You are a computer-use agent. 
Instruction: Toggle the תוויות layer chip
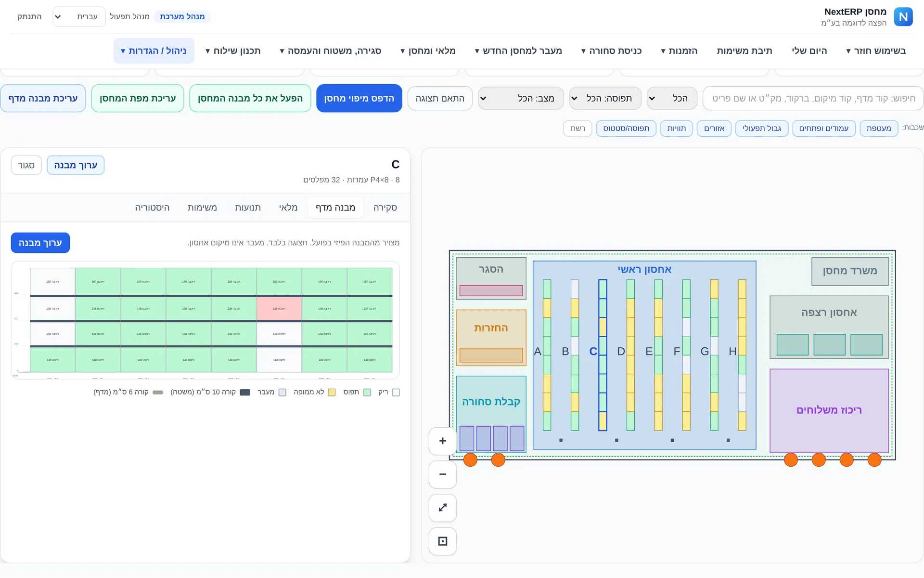point(677,128)
